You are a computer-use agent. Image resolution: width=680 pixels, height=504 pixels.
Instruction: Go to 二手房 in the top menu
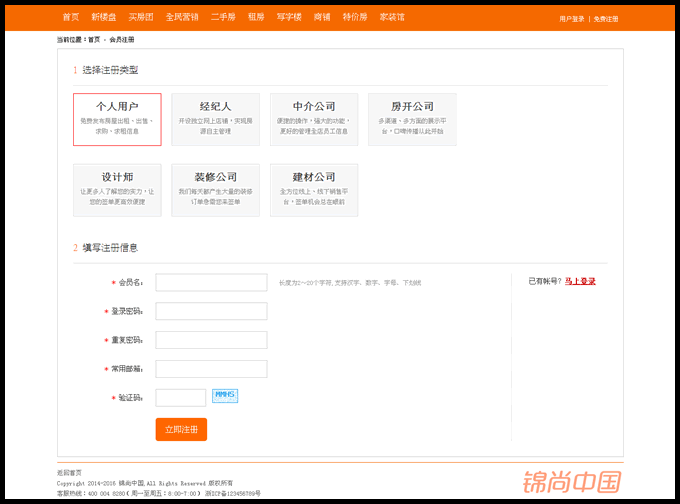pyautogui.click(x=222, y=18)
